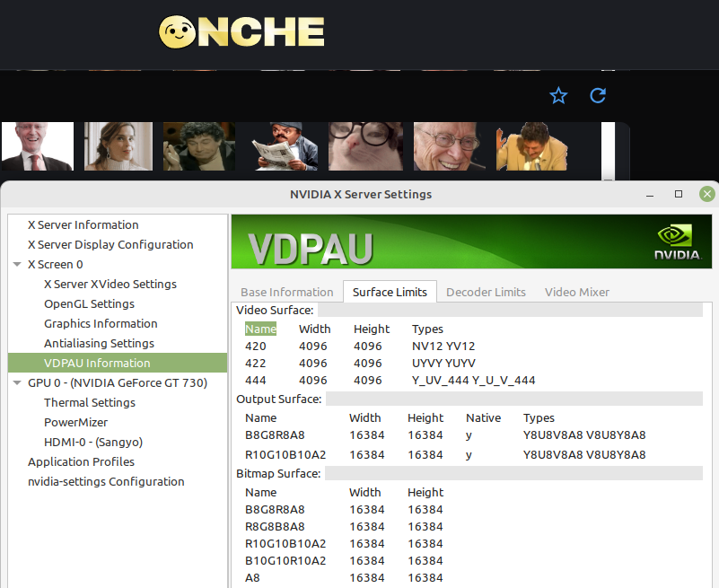
Task: Switch to Video Mixer tab
Action: pyautogui.click(x=577, y=292)
